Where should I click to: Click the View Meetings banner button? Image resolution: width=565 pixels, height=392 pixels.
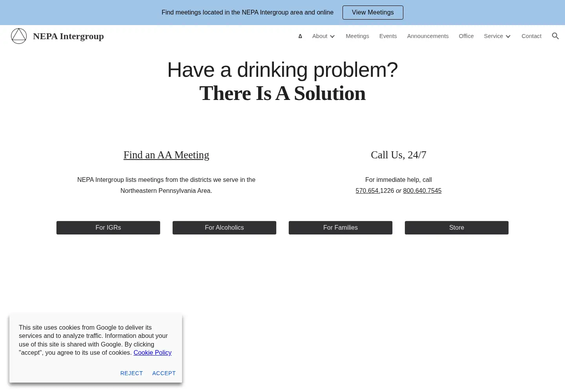[x=373, y=13]
